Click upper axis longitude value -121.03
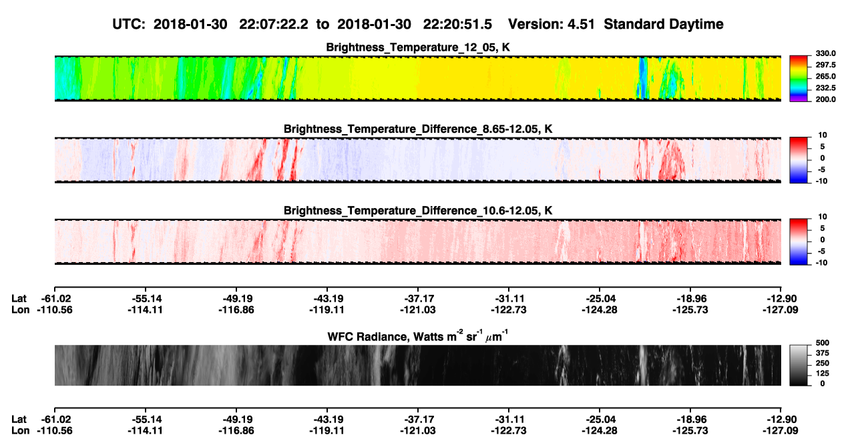 coord(418,310)
